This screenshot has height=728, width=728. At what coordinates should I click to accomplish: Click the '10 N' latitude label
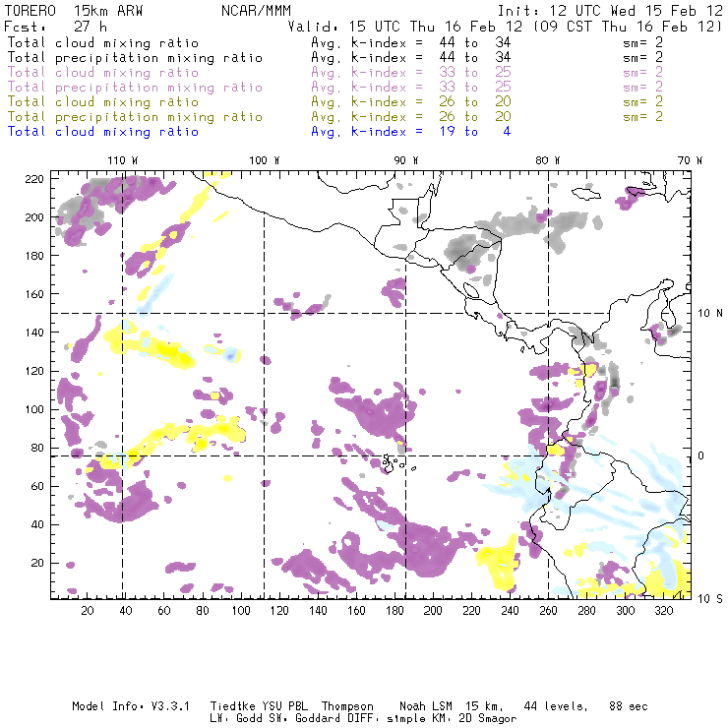tap(710, 314)
